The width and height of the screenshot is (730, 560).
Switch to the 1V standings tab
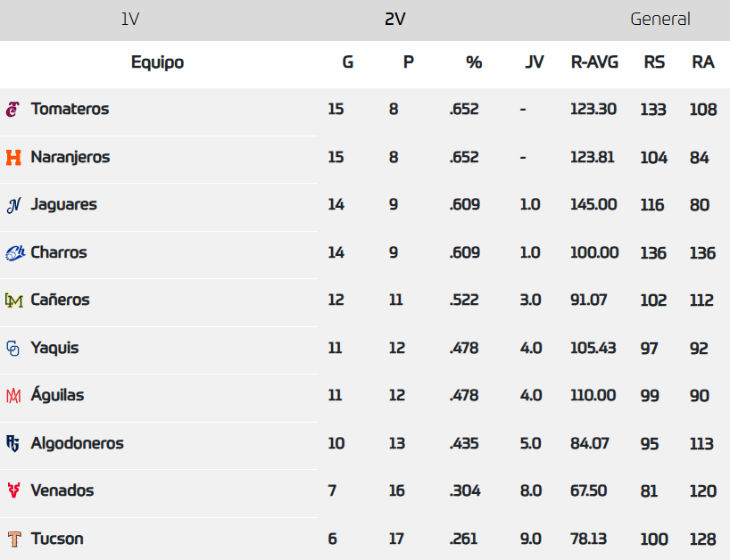130,20
